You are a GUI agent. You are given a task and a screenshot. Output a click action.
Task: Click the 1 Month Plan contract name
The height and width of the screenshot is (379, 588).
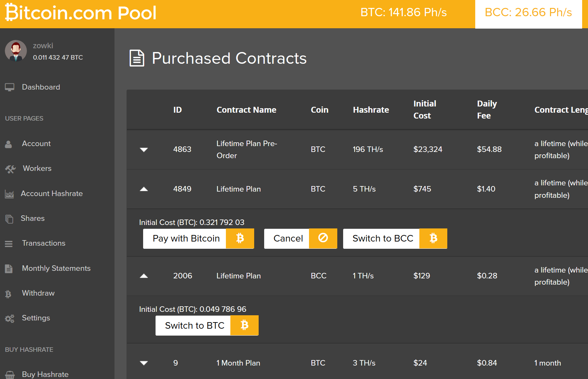pyautogui.click(x=238, y=363)
